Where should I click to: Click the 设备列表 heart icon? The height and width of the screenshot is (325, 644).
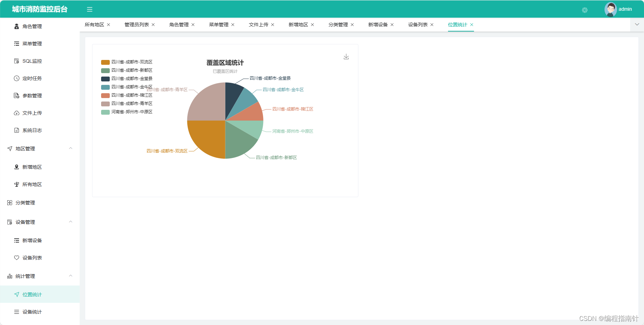coord(17,258)
